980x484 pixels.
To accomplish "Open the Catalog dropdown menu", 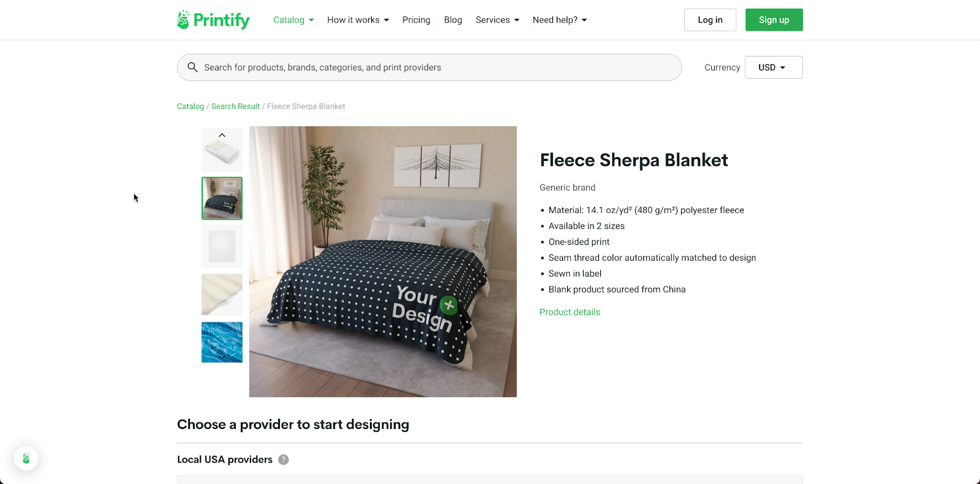I will click(293, 20).
